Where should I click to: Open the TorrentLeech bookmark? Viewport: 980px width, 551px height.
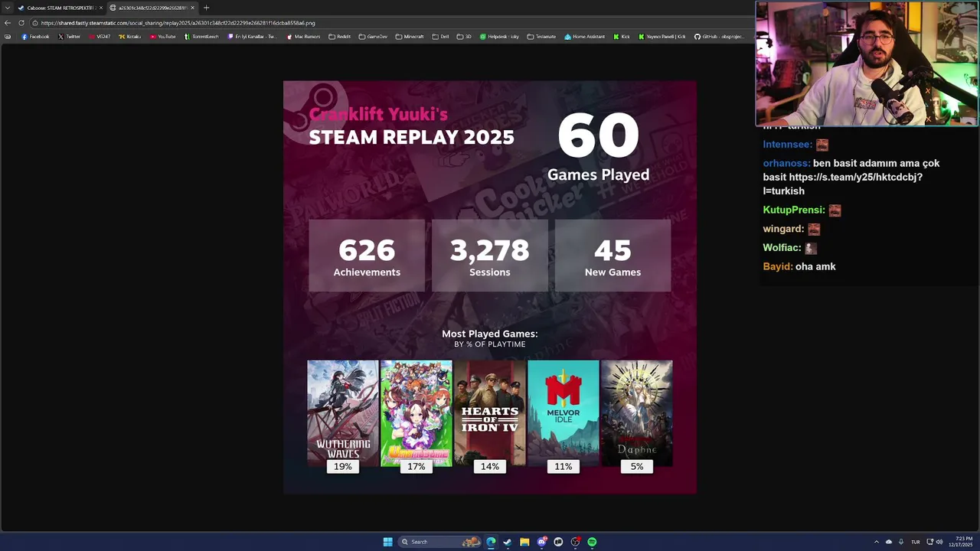202,37
